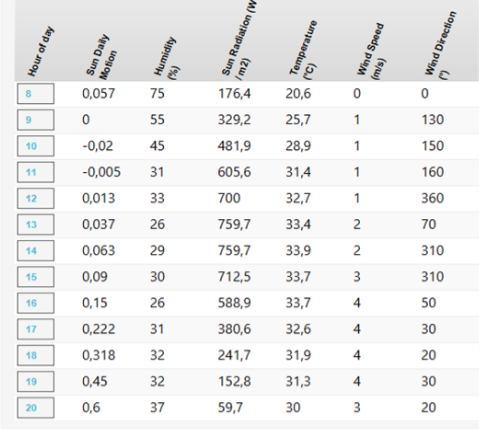
Task: Sort by the Humidity (%) column header
Action: 167,58
